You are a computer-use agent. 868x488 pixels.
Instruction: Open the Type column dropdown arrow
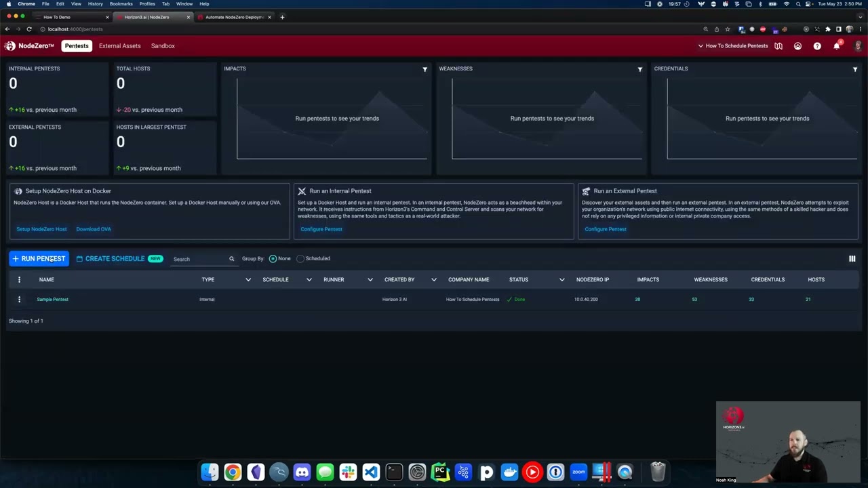[x=248, y=279]
